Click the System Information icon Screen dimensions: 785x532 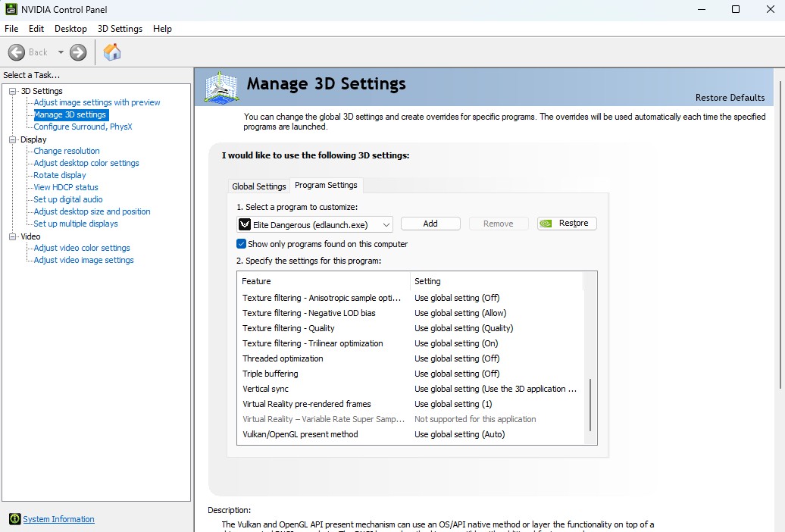click(15, 519)
